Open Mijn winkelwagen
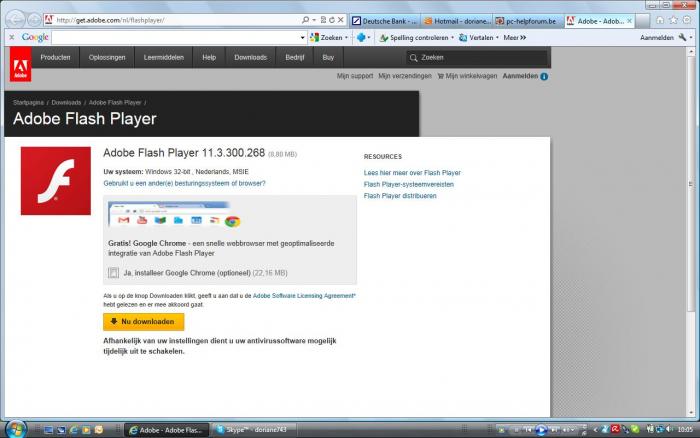700x438 pixels. pos(467,76)
